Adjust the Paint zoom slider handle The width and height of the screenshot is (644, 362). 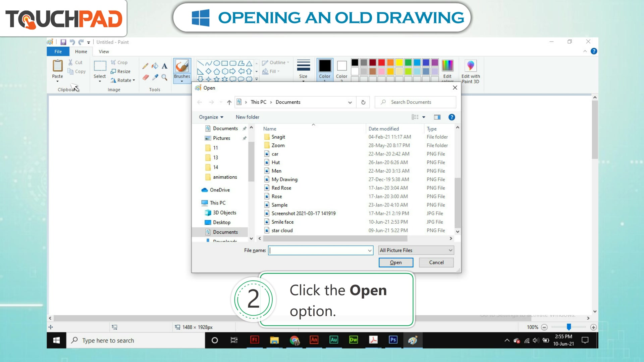click(569, 327)
